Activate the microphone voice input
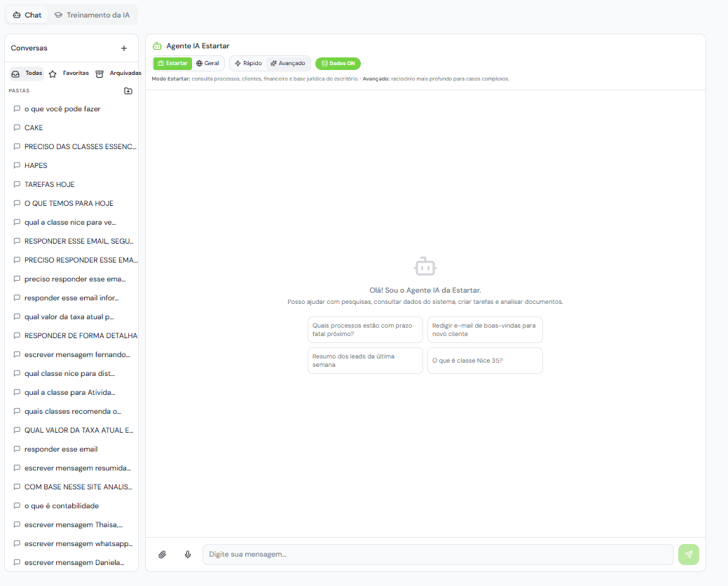Screen dimensions: 728x586 point(188,554)
